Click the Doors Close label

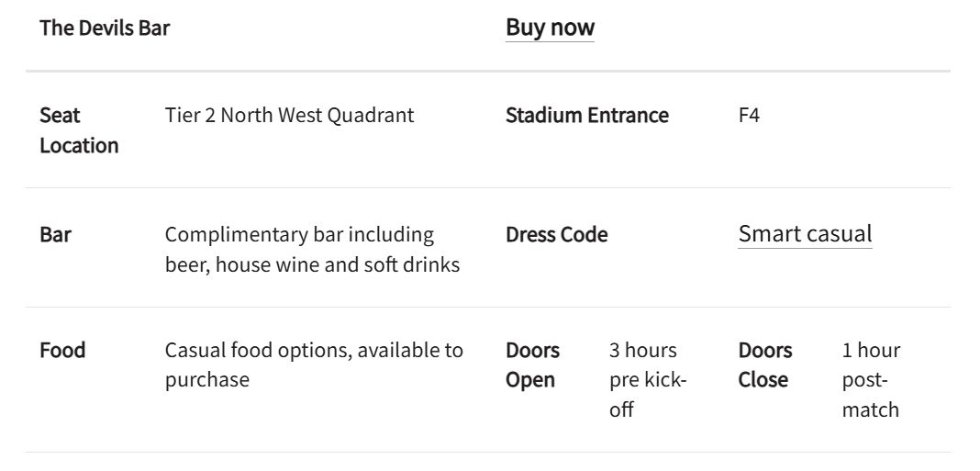[765, 364]
